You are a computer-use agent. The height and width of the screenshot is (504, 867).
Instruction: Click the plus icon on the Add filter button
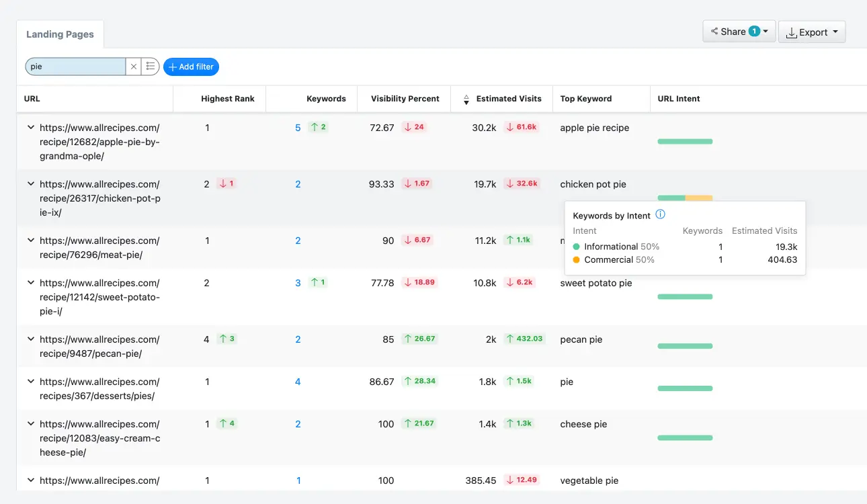pos(173,67)
